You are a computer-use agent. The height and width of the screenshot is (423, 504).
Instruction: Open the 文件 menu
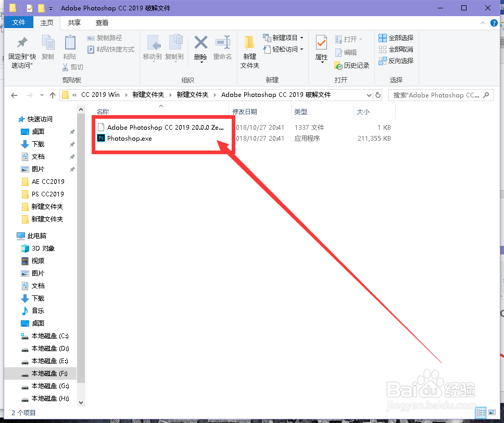pyautogui.click(x=19, y=22)
